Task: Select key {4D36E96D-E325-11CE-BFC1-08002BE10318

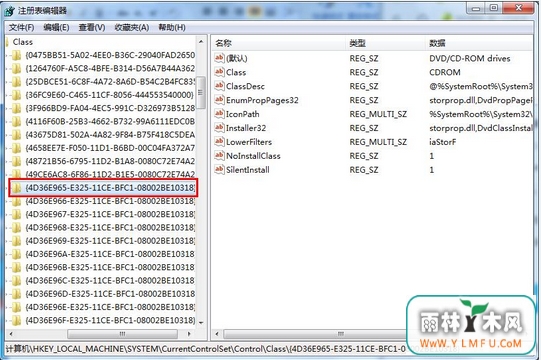Action: point(110,294)
